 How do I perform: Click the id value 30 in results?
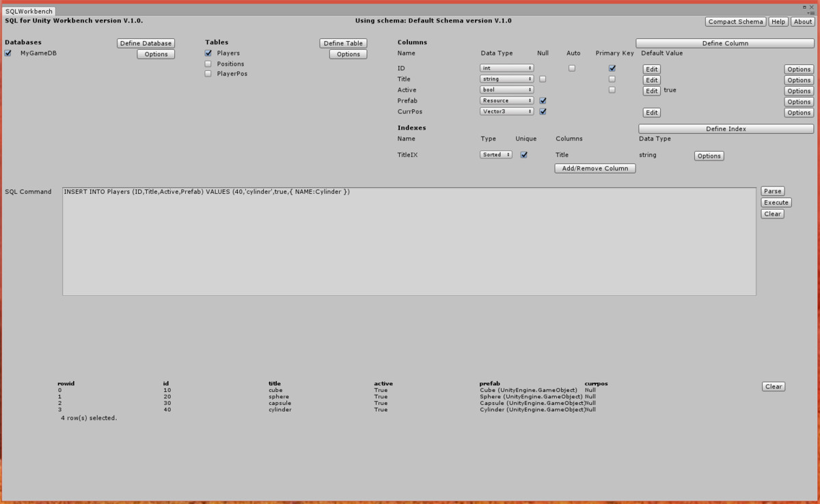(x=167, y=403)
